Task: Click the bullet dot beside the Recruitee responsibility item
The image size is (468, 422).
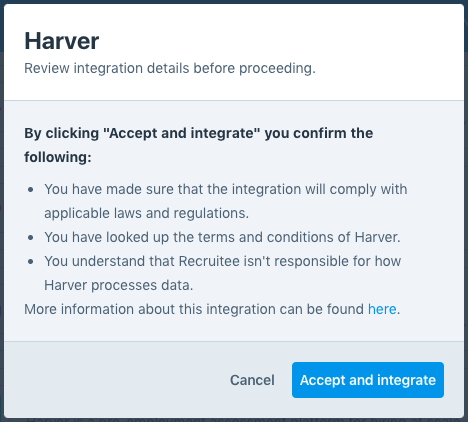Action: point(31,262)
